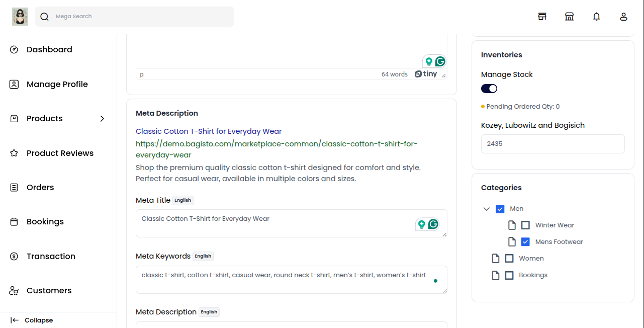644x328 pixels.
Task: Collapse the sidebar navigation
Action: (32, 320)
